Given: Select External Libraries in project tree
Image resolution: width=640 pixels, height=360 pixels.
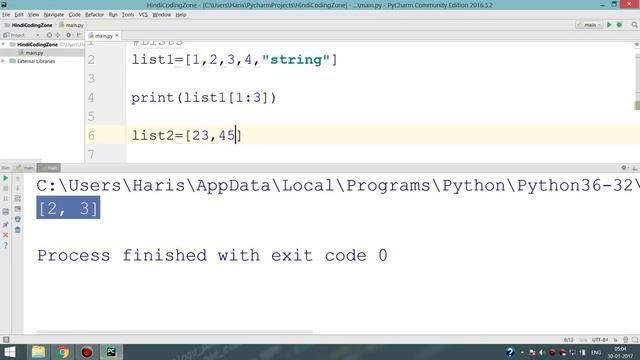Looking at the screenshot, I should tap(36, 61).
